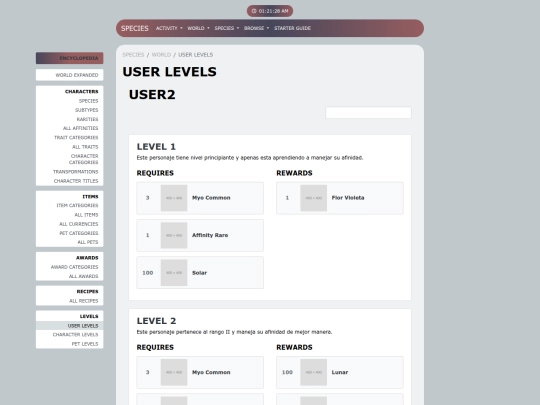The height and width of the screenshot is (405, 540).
Task: Click Myo Common thumbnail in Level 2
Action: (174, 372)
